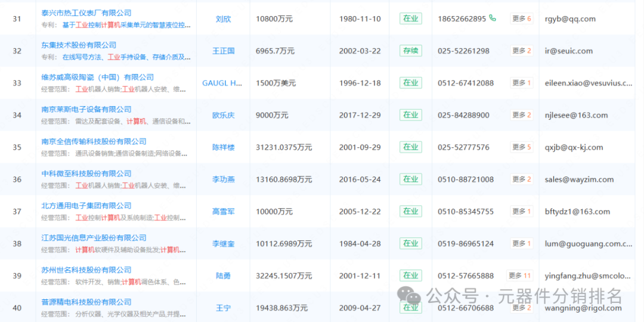Open company 维苏威高级陶瓷（中国）有限公司
Viewport: 644px width, 322px height.
pyautogui.click(x=98, y=77)
